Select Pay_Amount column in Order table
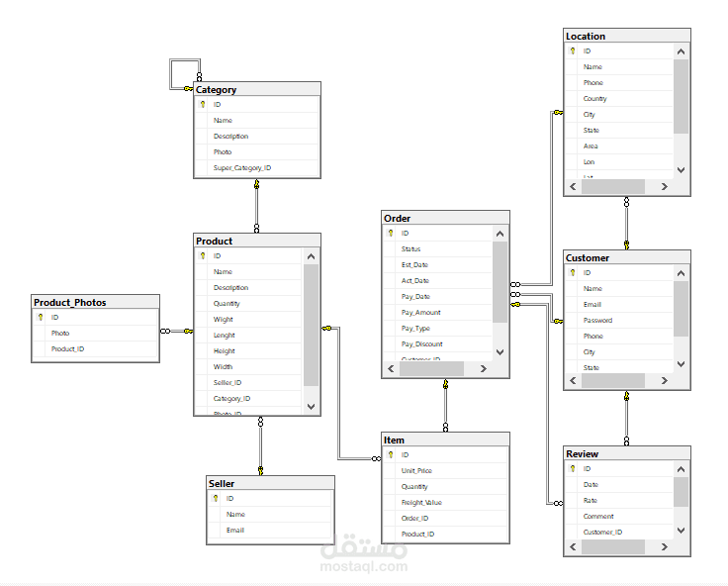 click(x=437, y=312)
